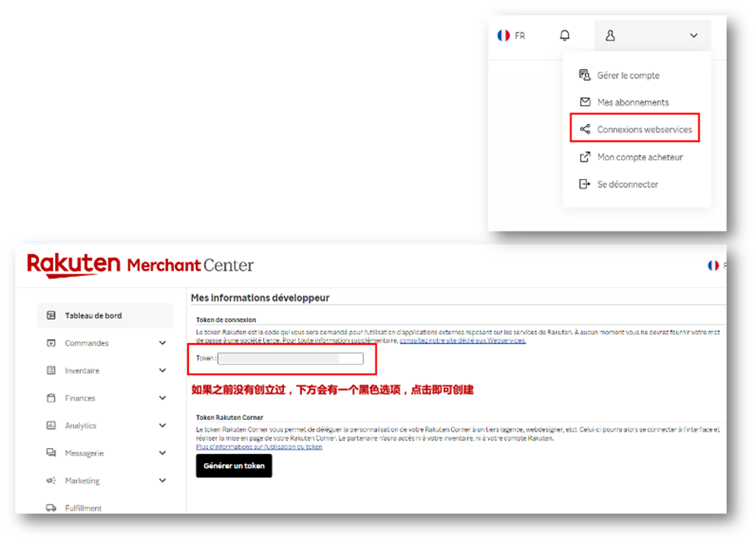The image size is (756, 543).
Task: Click the Inventaire sidebar icon
Action: 51,371
